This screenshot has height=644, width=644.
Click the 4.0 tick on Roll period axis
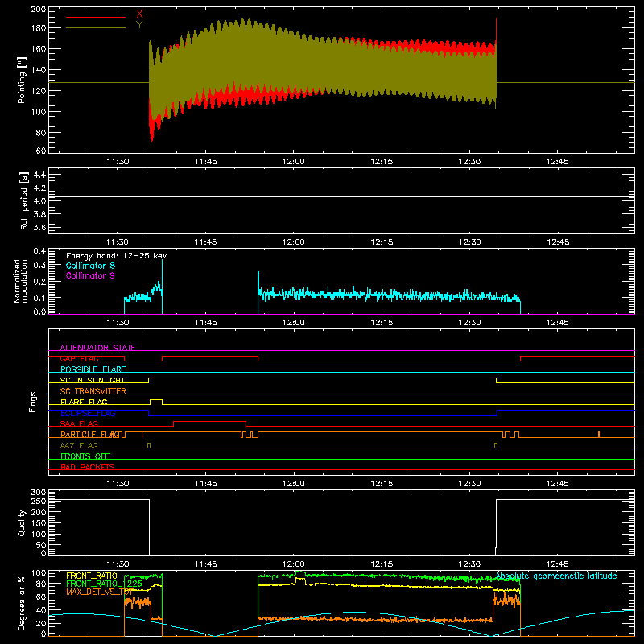tap(39, 201)
